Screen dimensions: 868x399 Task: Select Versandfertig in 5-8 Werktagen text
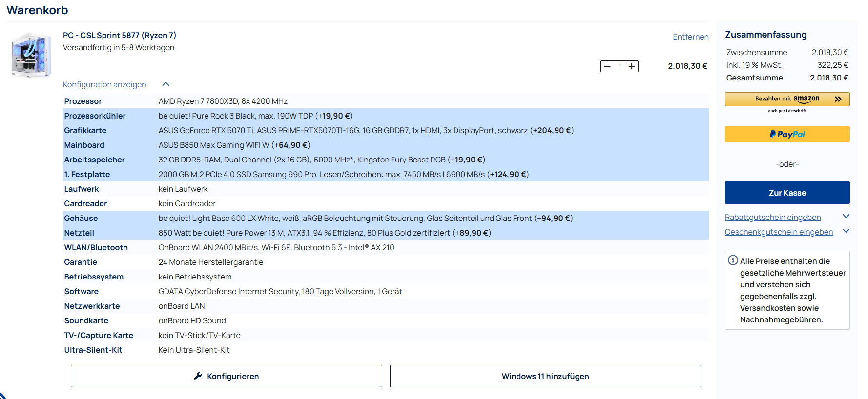point(119,47)
